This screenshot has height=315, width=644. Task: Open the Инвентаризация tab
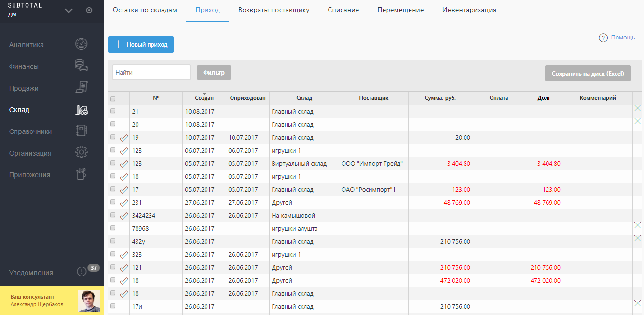[x=469, y=10]
